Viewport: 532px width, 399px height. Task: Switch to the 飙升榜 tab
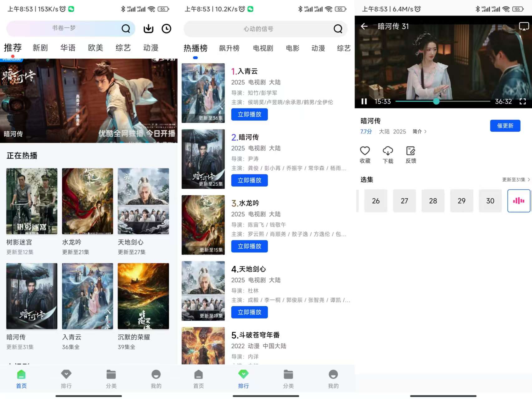[229, 48]
